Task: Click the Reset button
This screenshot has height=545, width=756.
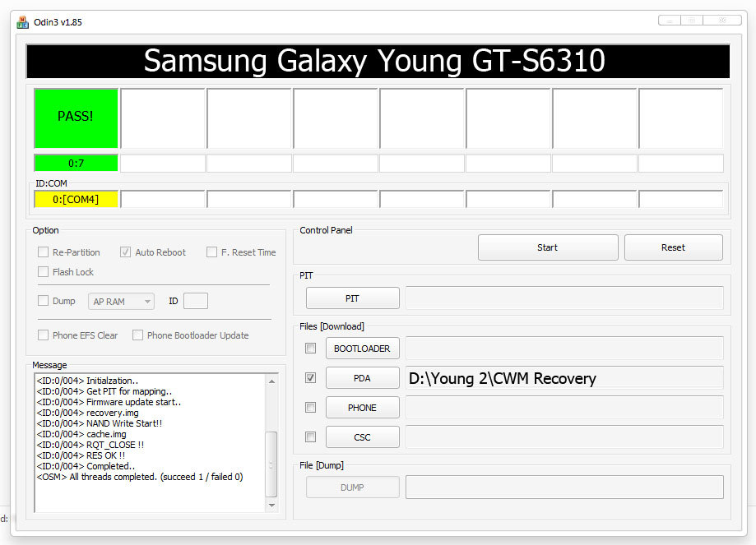Action: click(673, 247)
